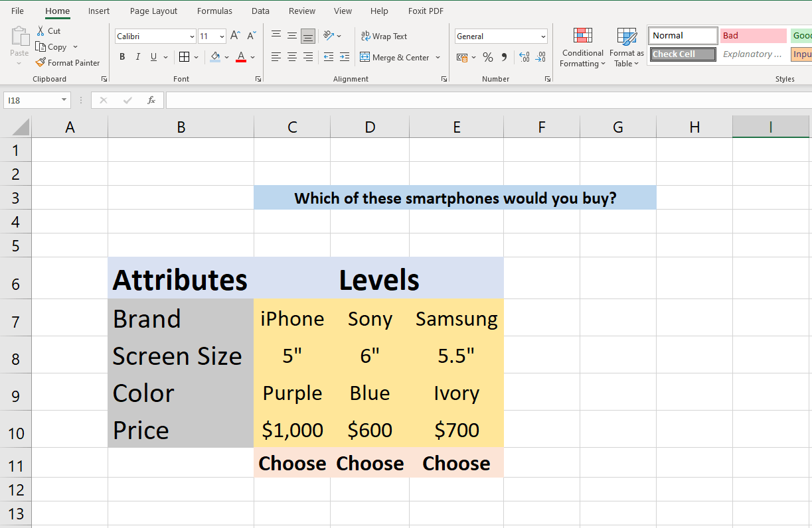
Task: Click the Paste clipboard icon
Action: [19, 36]
